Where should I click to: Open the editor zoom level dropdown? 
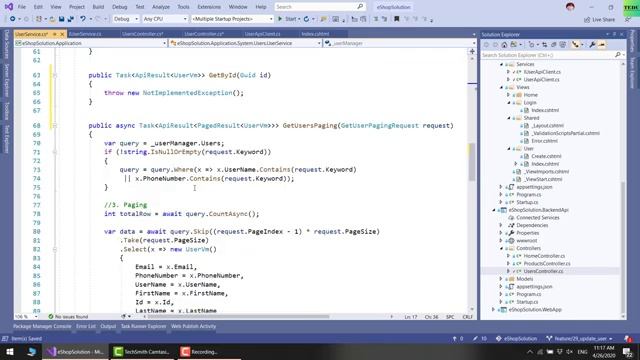26,317
